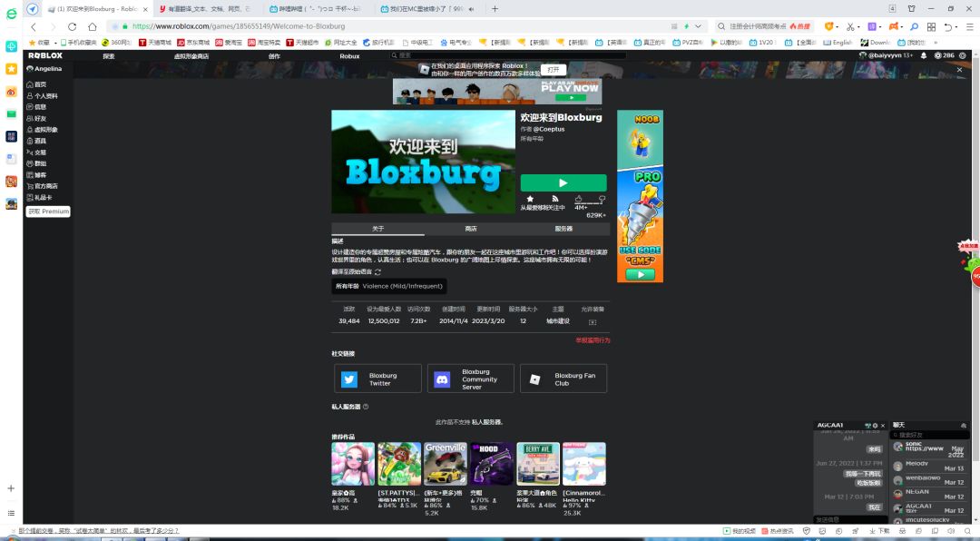This screenshot has width=980, height=541.
Task: Open 虚拟形象 Avatar in the sidebar
Action: pos(42,130)
